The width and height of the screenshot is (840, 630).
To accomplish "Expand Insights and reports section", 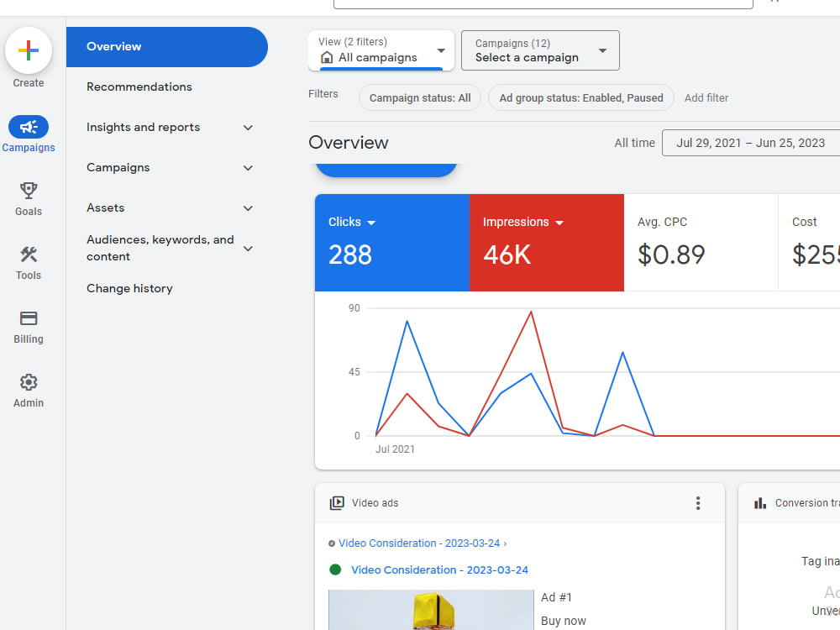I will point(248,128).
